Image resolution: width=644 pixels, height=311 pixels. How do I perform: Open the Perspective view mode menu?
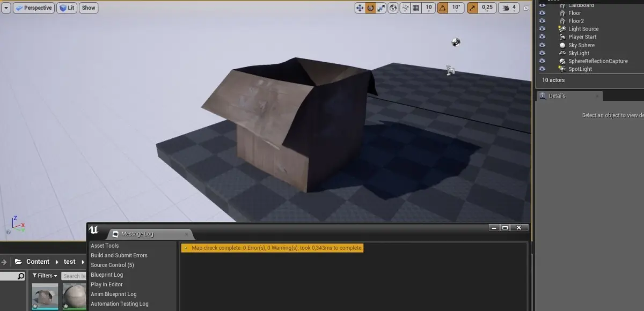(34, 8)
